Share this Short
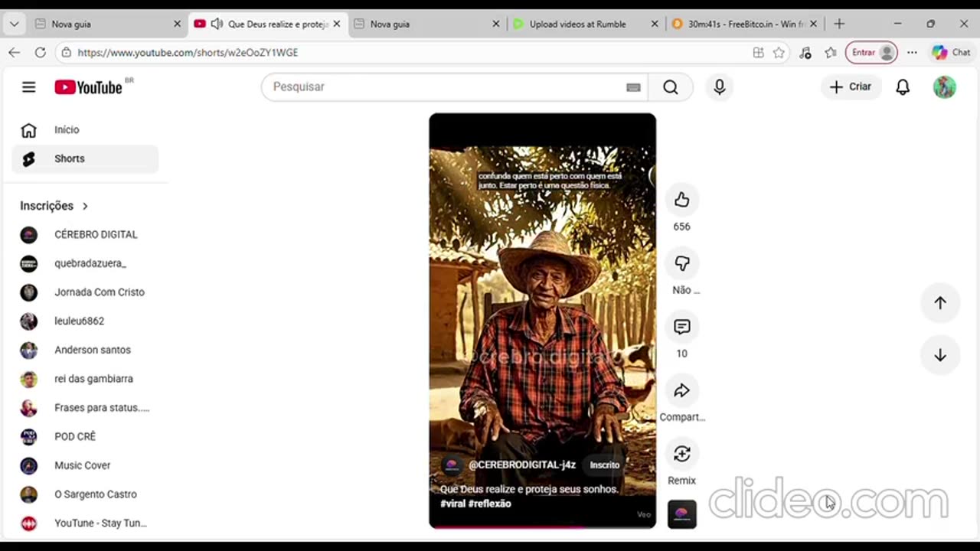The width and height of the screenshot is (980, 551). (681, 391)
